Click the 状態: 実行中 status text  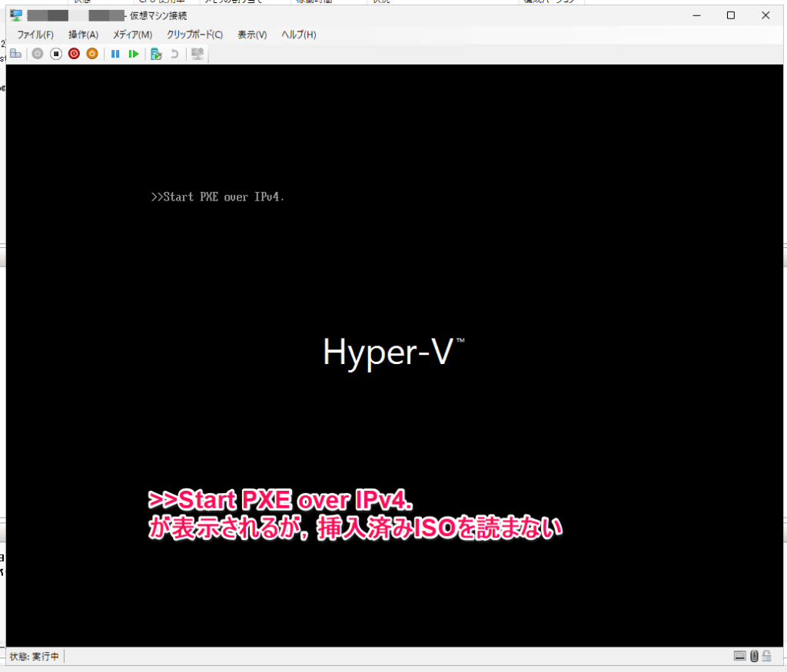(34, 657)
